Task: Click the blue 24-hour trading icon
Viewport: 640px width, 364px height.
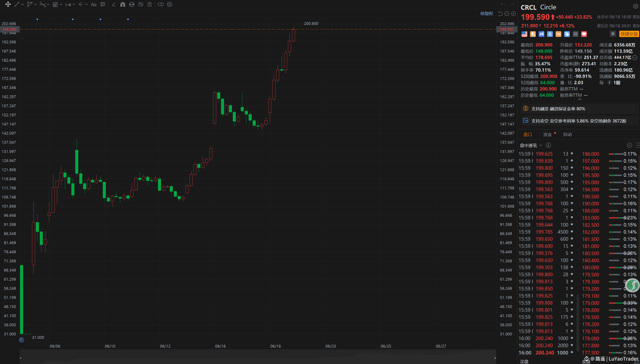Action: tap(541, 34)
